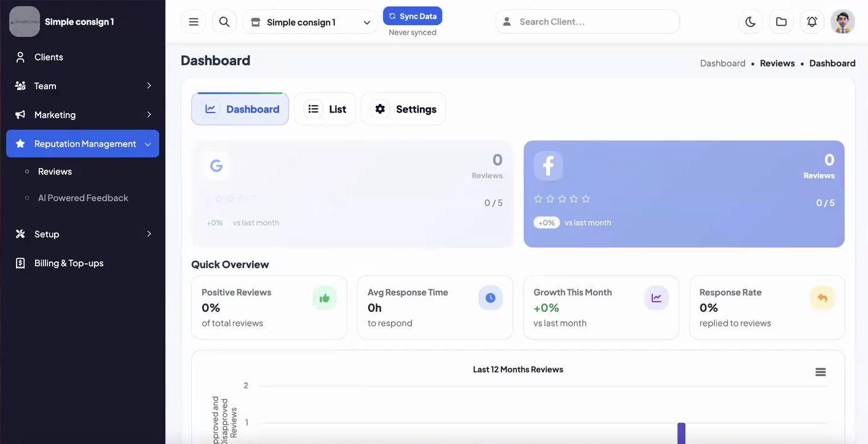Image resolution: width=868 pixels, height=444 pixels.
Task: Focus the Search Client input field
Action: (587, 22)
